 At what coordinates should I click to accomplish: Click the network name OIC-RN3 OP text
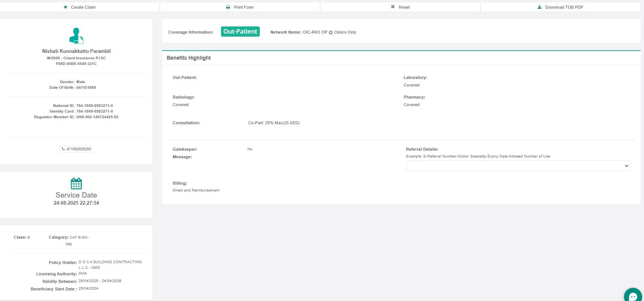tap(329, 32)
